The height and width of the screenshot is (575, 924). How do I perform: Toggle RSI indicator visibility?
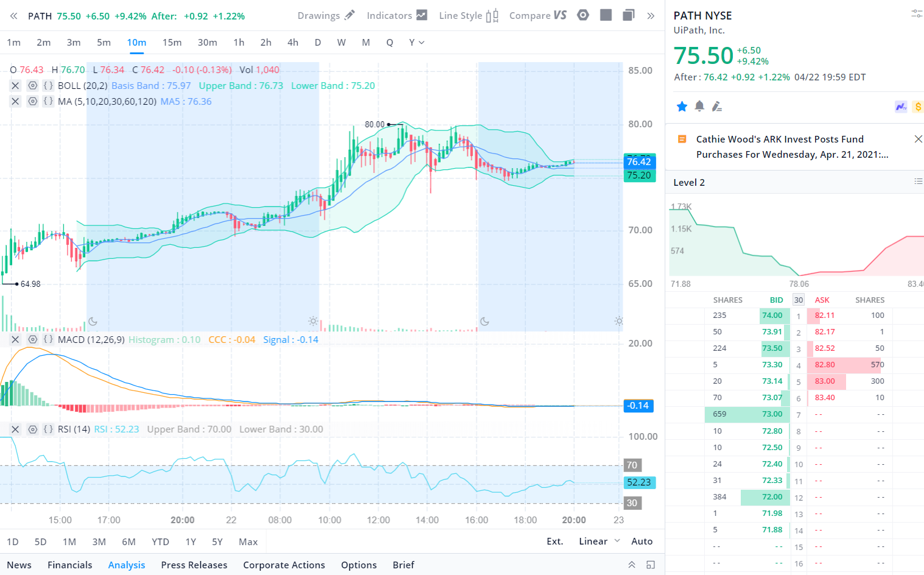(x=33, y=429)
